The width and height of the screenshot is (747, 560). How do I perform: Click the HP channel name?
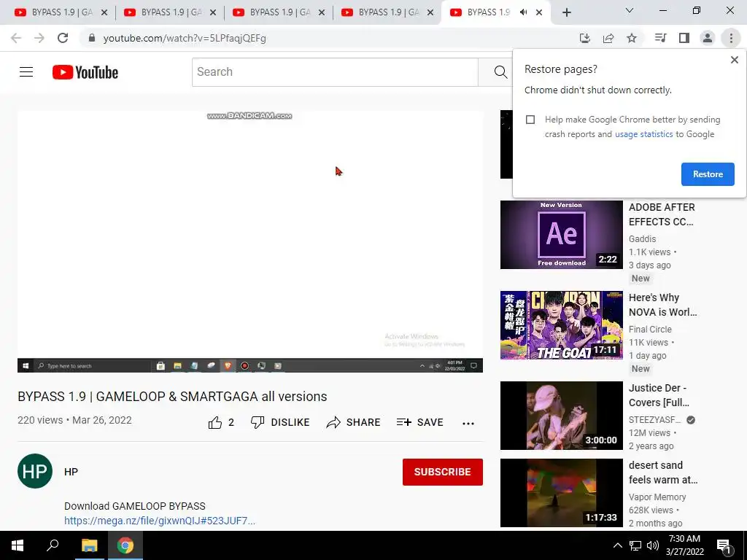[x=71, y=472]
